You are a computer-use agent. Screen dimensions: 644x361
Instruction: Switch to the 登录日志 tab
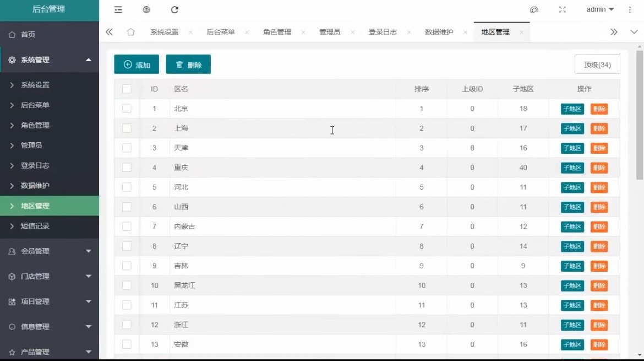(x=383, y=32)
